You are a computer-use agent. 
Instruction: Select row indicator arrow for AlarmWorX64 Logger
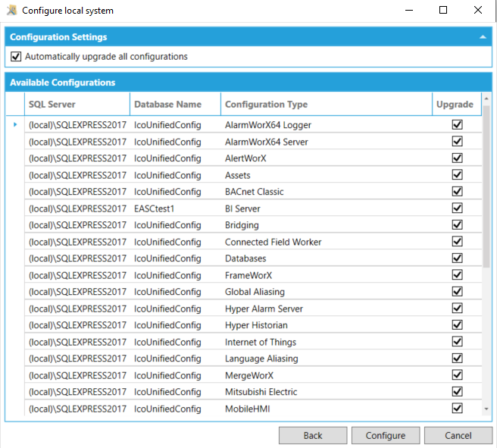coord(15,124)
